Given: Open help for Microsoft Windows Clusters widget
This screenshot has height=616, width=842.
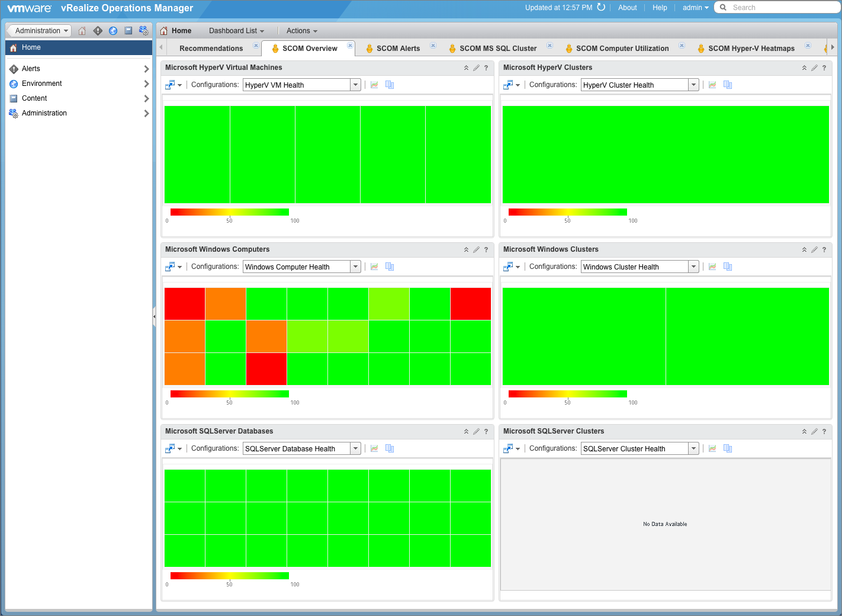Looking at the screenshot, I should (x=824, y=250).
